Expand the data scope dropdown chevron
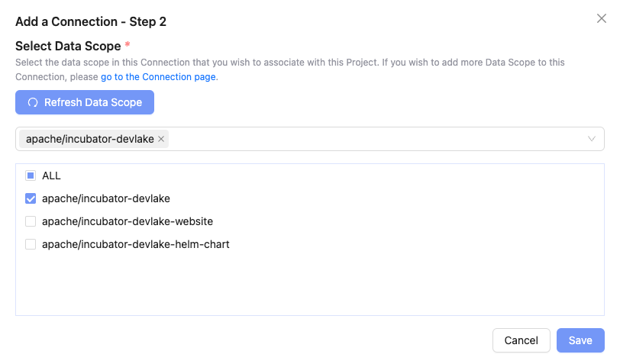 [592, 139]
